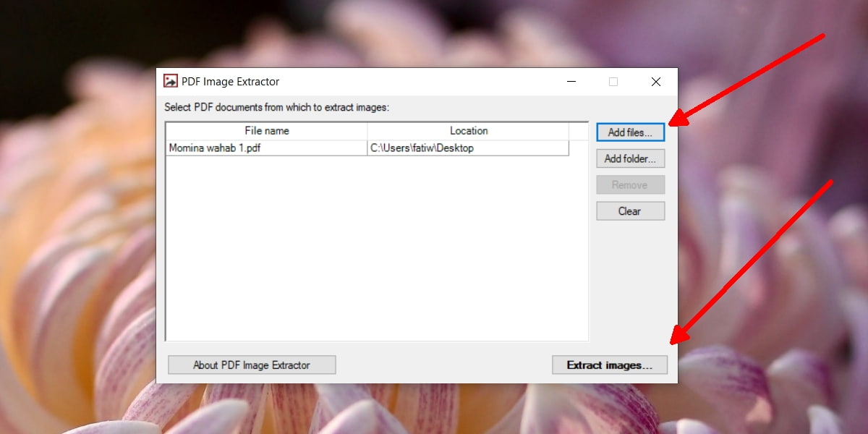Click the blank header right of Location
This screenshot has height=434, width=868.
point(578,131)
